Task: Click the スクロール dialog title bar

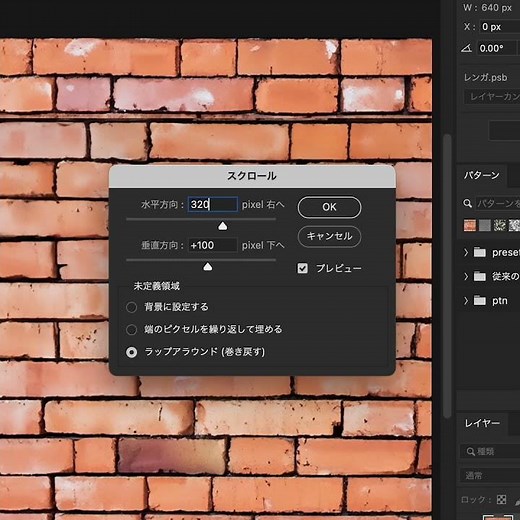Action: pos(252,176)
